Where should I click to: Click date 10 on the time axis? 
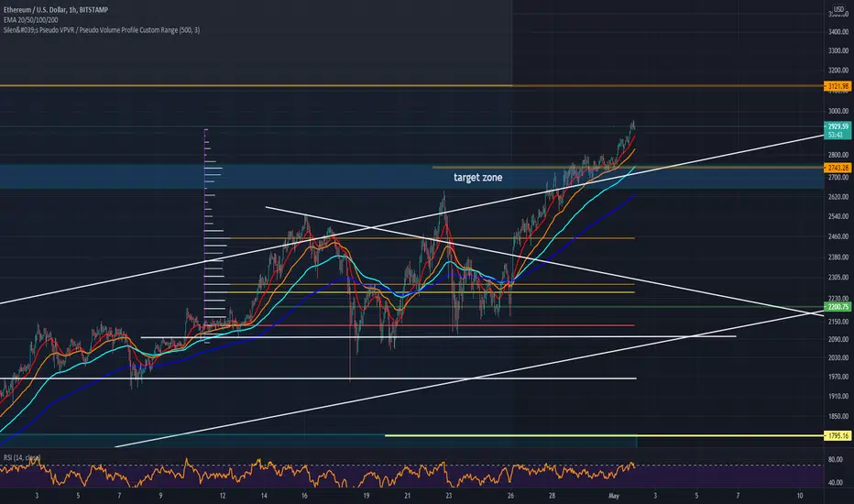coord(800,496)
